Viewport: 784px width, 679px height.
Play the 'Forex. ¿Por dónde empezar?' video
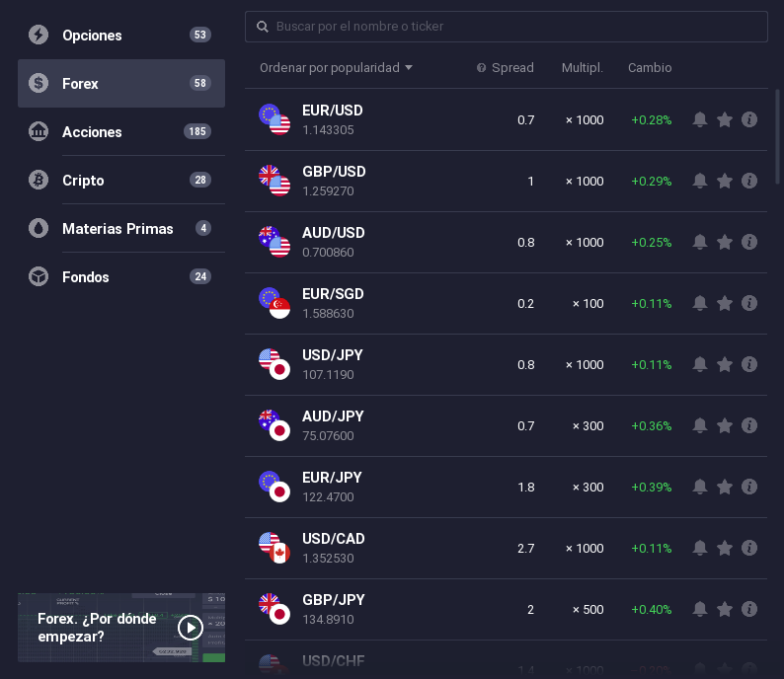(x=190, y=628)
